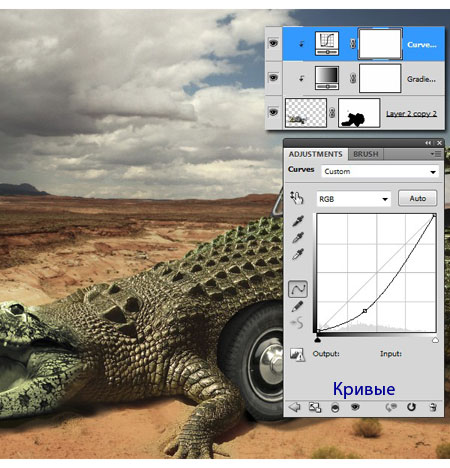The height and width of the screenshot is (468, 450).
Task: Click the clipping arrow on the Curves layer
Action: (x=302, y=44)
